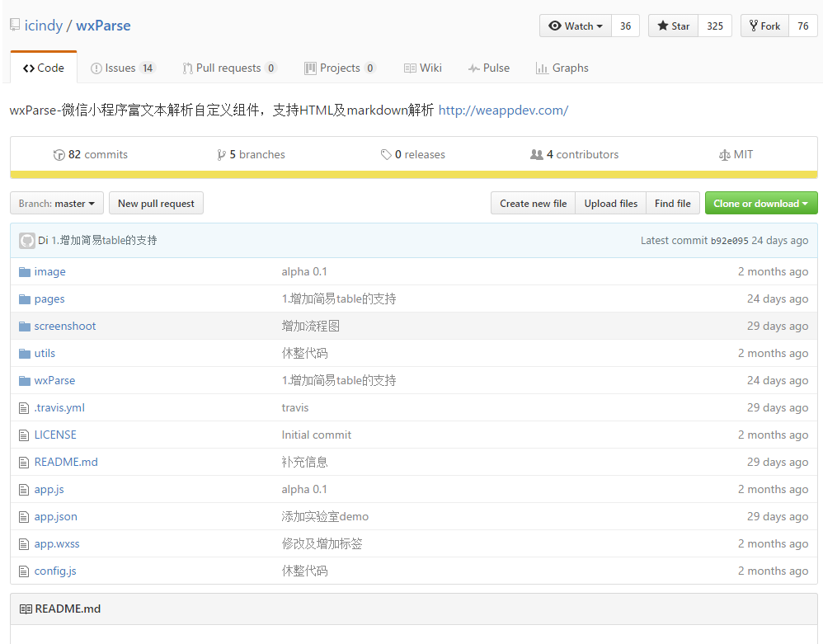Open the weappdev.com link
Image resolution: width=823 pixels, height=644 pixels.
[503, 110]
